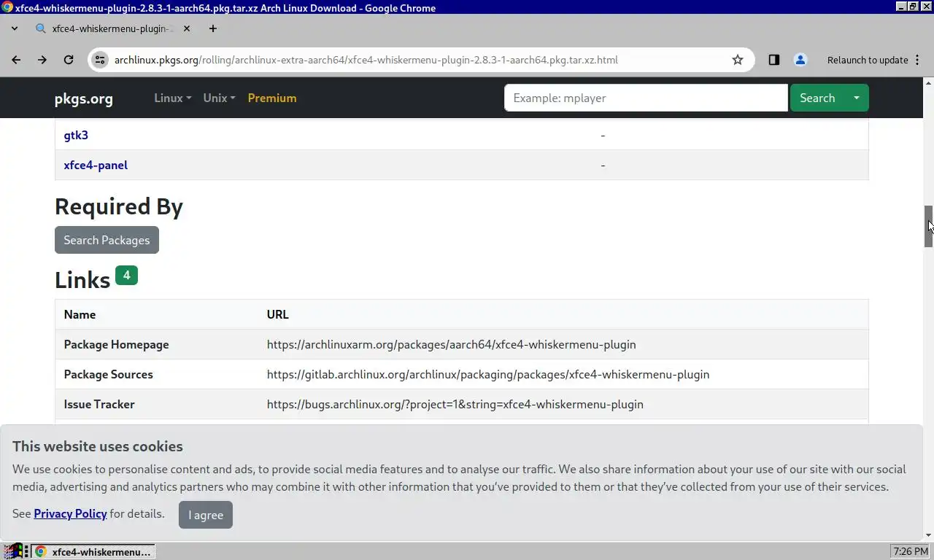Open the xfce4-panel dependency link
934x560 pixels.
(x=96, y=165)
